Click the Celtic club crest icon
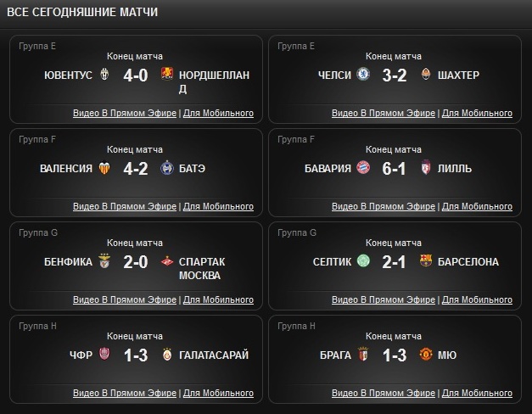The height and width of the screenshot is (414, 532). [364, 261]
